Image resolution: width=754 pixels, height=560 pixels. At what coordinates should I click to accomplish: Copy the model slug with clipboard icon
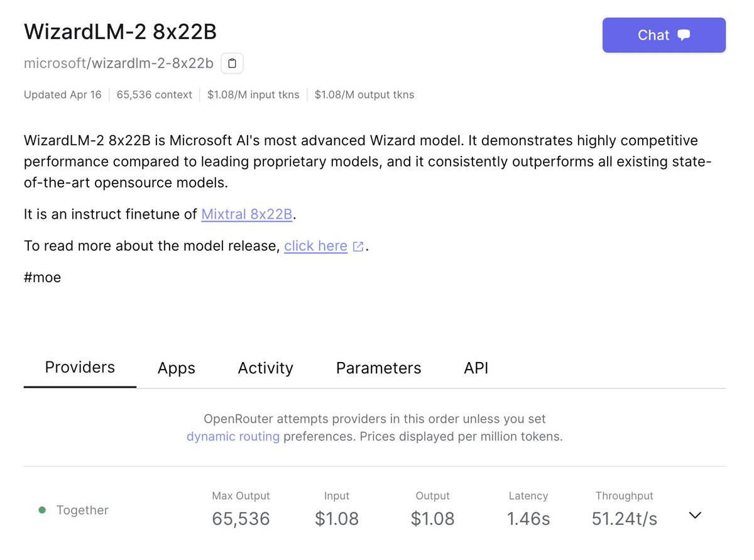232,63
